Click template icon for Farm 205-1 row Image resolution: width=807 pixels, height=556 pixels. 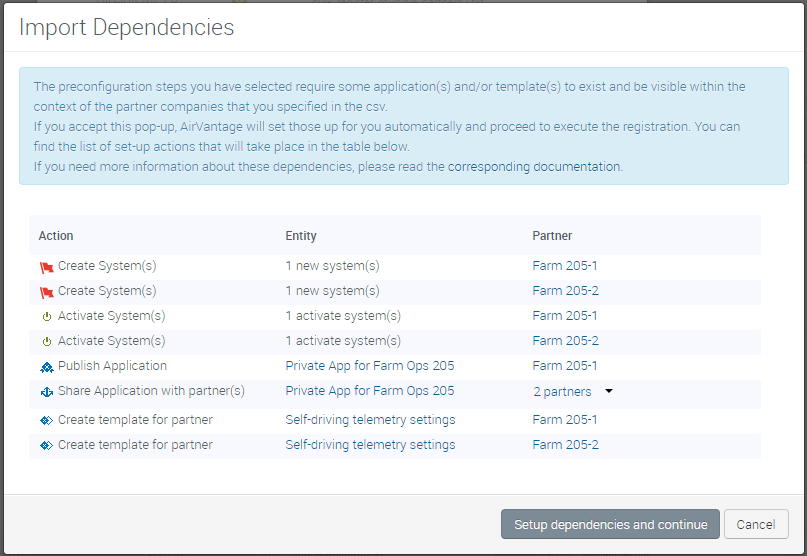coord(46,420)
